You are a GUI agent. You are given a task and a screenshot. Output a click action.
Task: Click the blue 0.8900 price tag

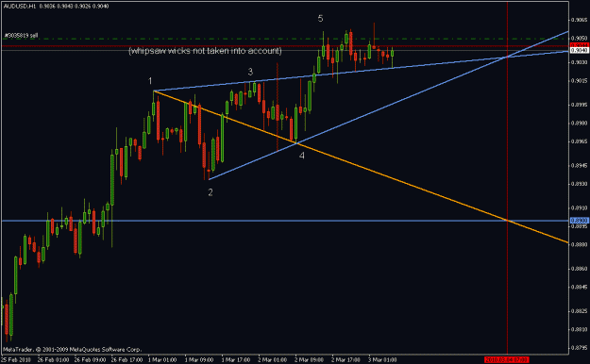point(580,221)
